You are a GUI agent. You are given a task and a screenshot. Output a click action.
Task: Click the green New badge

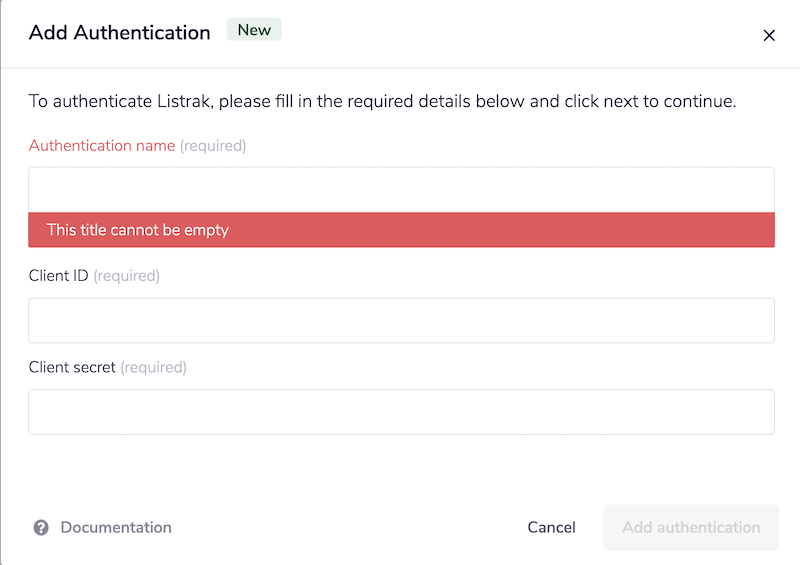pos(254,30)
